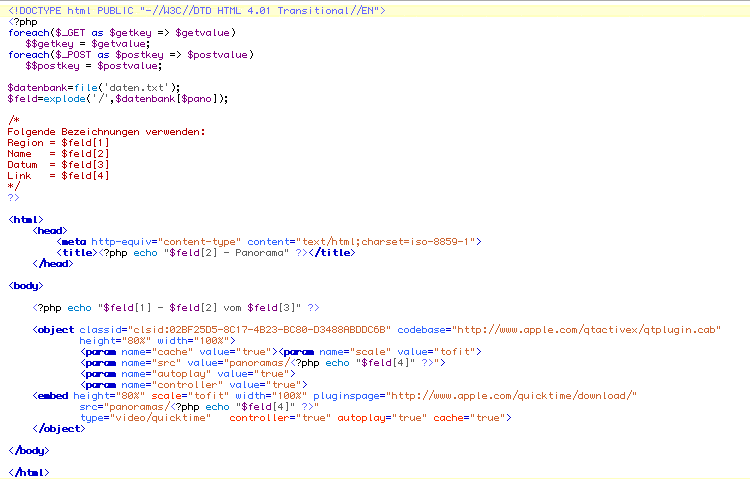Click the string '$feld[2] - Panorama'

226,252
